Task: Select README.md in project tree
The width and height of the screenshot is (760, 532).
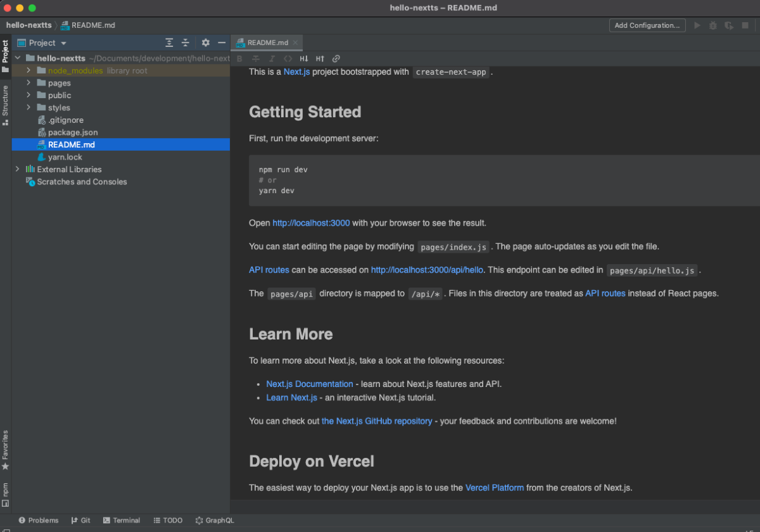Action: [72, 144]
